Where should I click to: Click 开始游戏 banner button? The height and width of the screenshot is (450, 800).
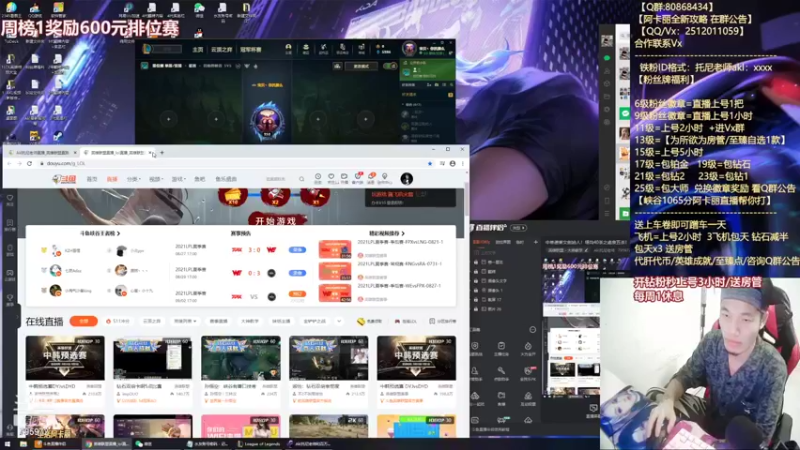(x=276, y=220)
